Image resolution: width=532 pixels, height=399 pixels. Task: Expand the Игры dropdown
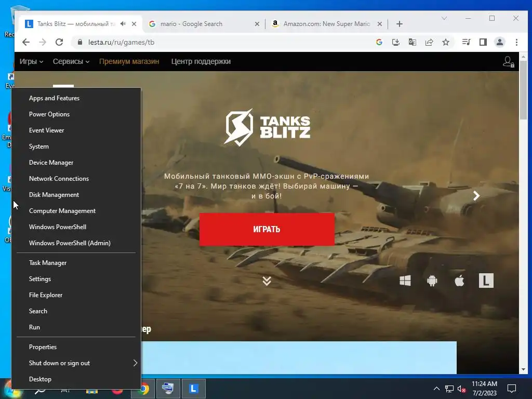point(31,61)
